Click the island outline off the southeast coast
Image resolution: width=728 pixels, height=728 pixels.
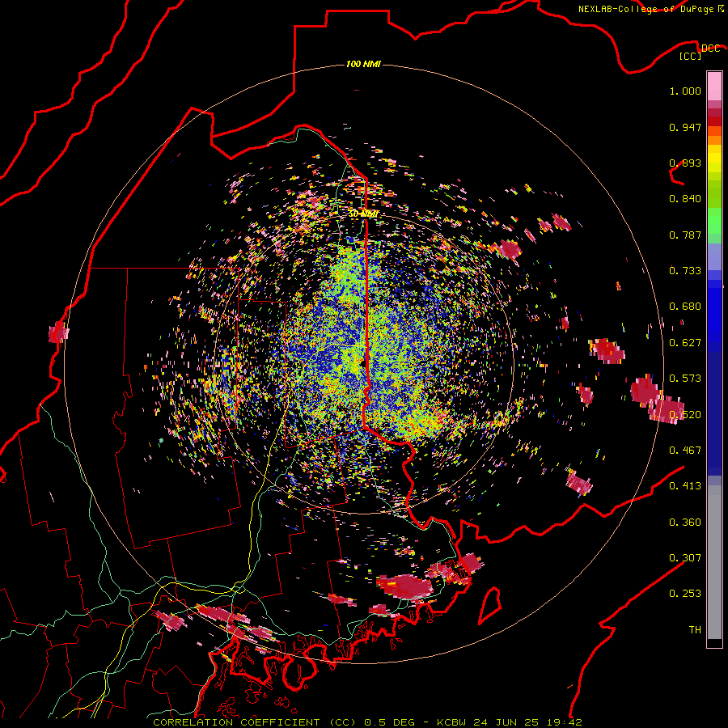(490, 605)
